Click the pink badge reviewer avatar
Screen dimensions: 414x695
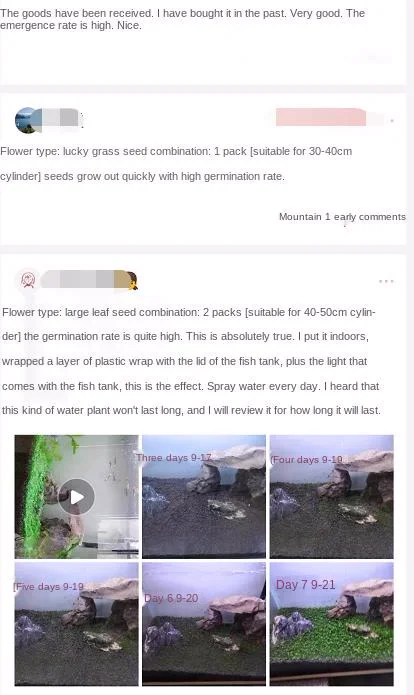28,280
